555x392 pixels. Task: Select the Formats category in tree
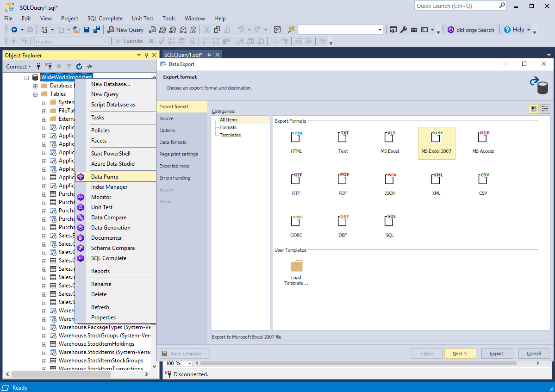(x=228, y=127)
